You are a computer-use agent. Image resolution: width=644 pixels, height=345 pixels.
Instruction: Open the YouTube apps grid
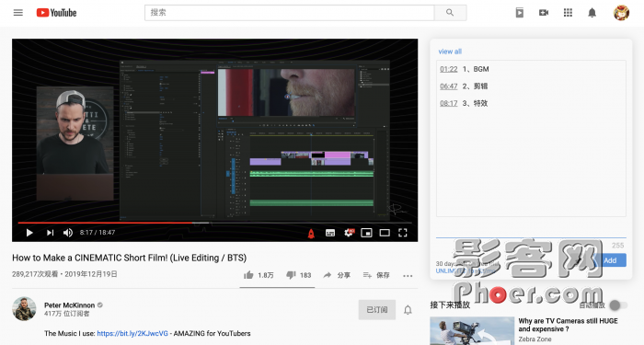(568, 13)
